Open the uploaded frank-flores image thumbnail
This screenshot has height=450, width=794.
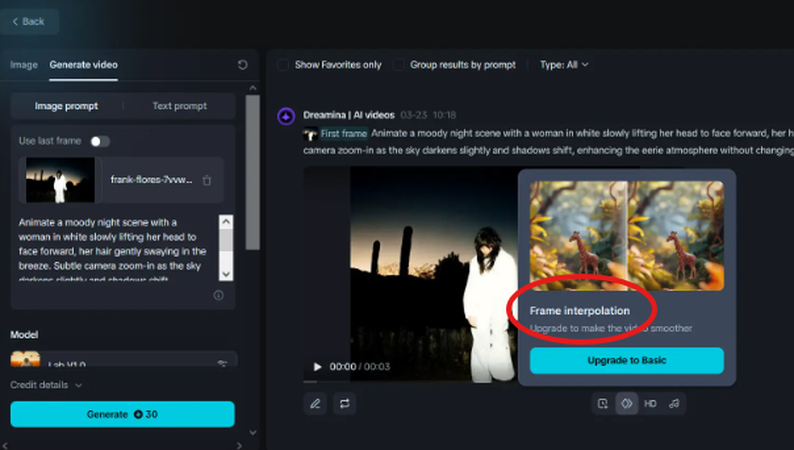pos(60,180)
